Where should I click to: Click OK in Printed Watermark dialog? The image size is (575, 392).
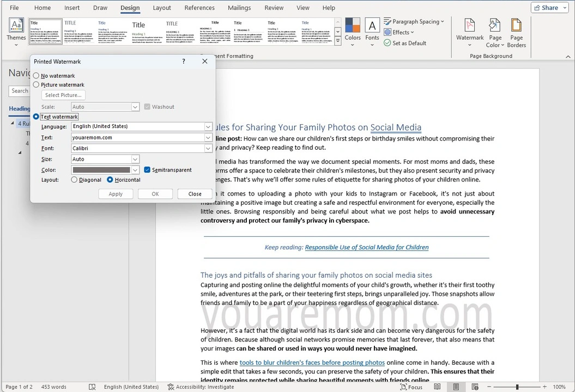tap(155, 194)
